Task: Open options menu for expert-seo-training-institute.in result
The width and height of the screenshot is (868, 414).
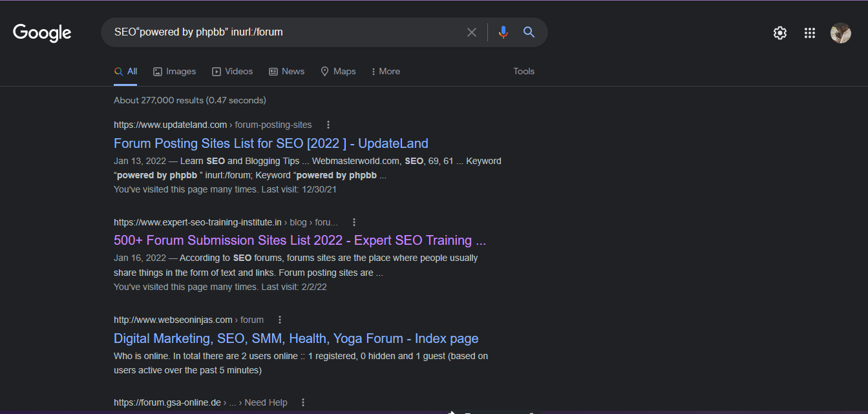Action: pos(354,222)
